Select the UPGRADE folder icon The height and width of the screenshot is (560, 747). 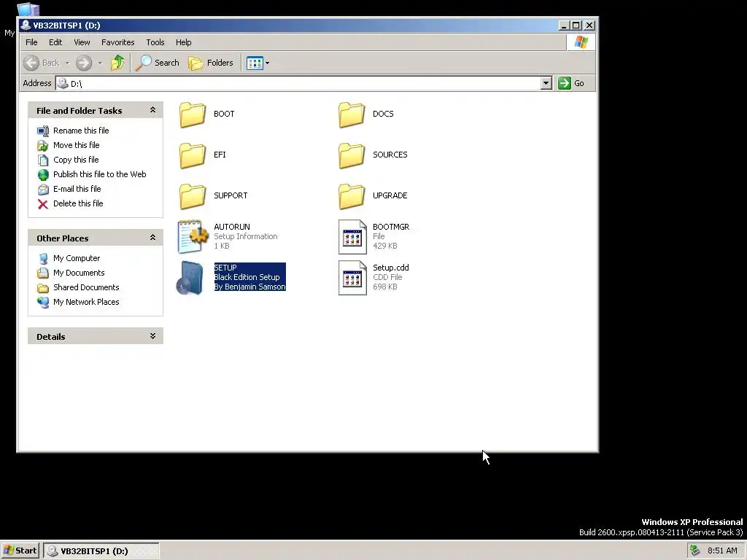click(x=352, y=196)
